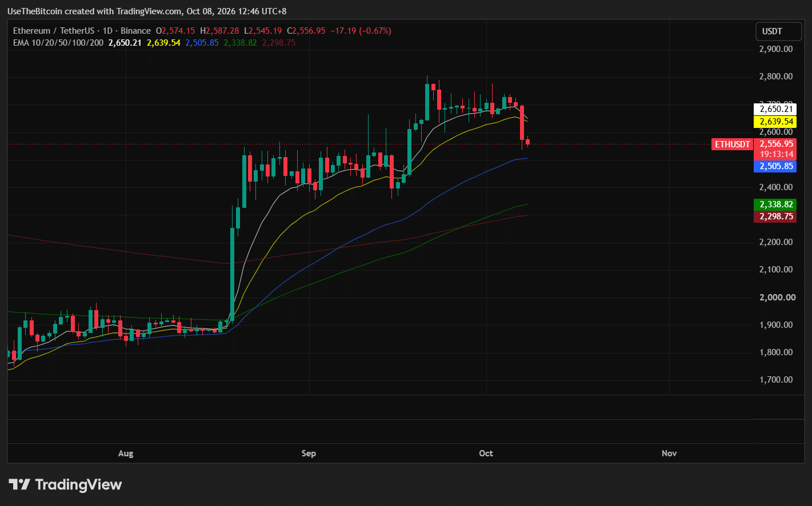
Task: Click the dark red 2,298.75 axis label
Action: [x=775, y=216]
